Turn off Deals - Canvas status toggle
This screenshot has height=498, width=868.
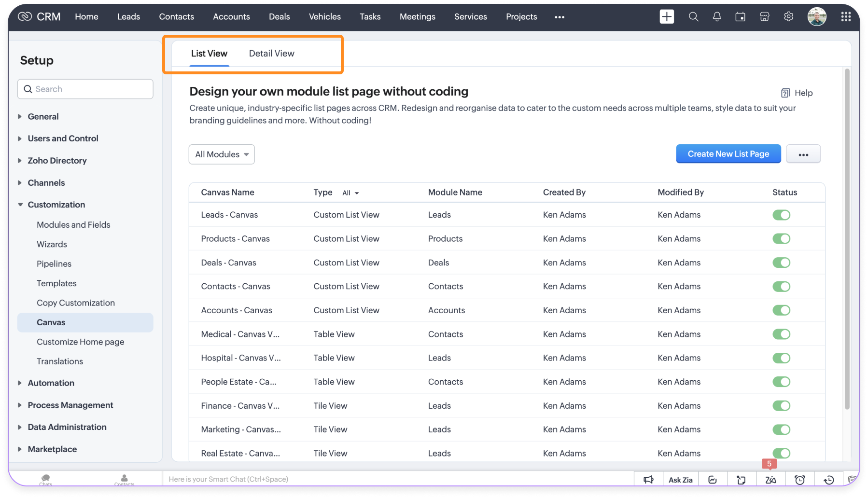781,263
